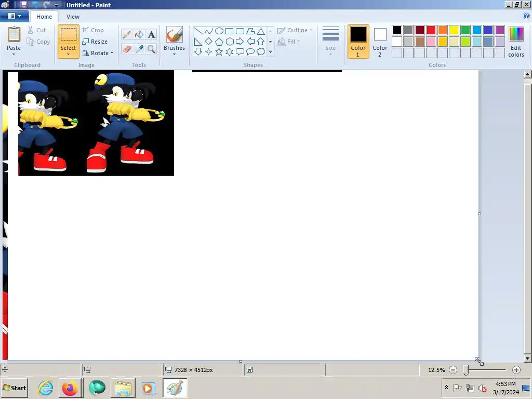Show hidden system tray icons
This screenshot has height=399, width=532.
click(x=446, y=388)
